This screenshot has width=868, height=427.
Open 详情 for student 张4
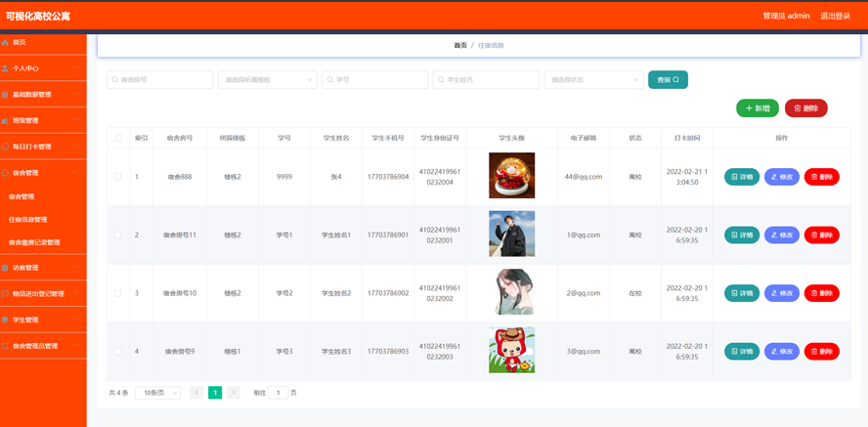(x=742, y=177)
